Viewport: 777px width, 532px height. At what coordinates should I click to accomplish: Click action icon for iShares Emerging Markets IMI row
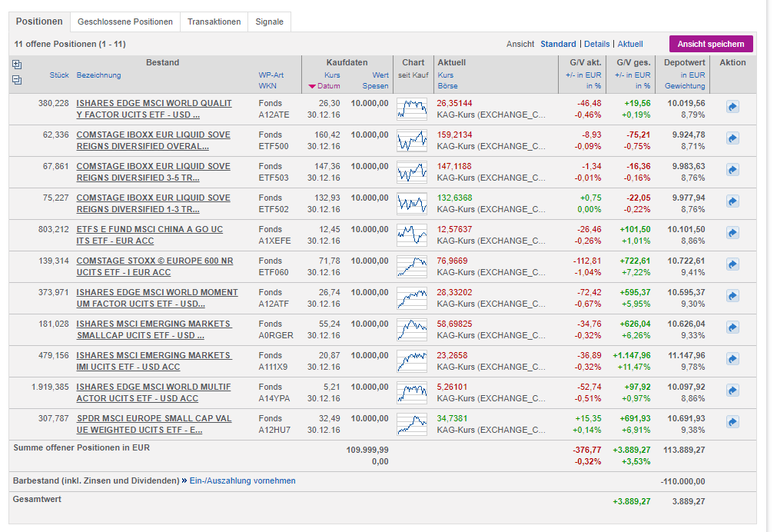pos(732,359)
